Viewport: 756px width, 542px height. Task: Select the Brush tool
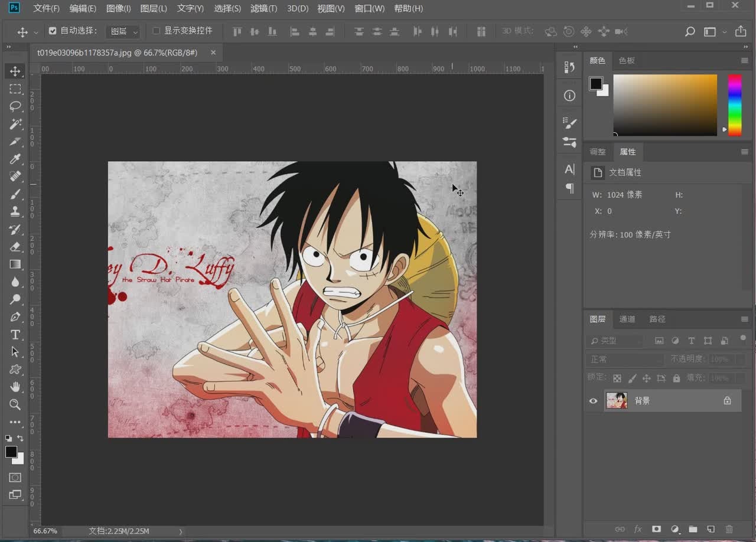click(15, 194)
